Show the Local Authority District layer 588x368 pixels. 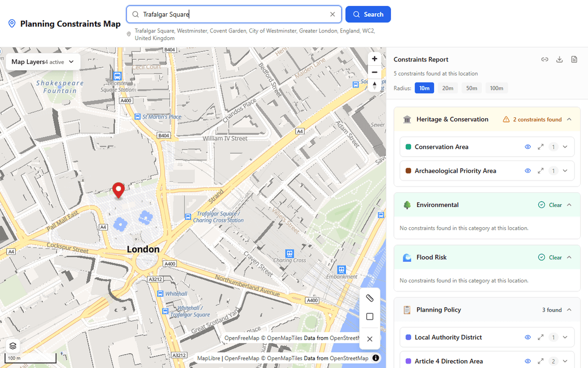528,337
